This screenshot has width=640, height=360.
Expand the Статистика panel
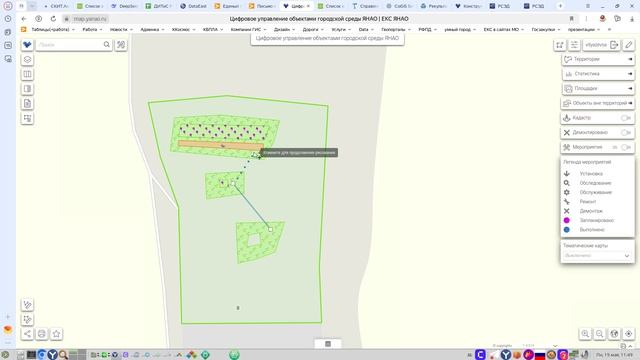pos(598,74)
